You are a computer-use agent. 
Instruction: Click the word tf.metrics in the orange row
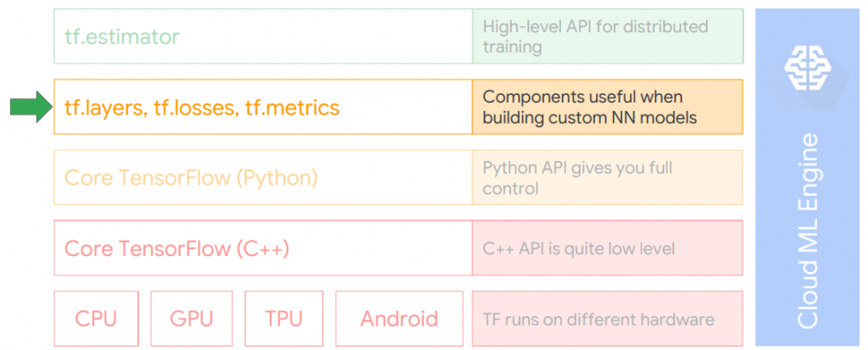click(x=292, y=108)
